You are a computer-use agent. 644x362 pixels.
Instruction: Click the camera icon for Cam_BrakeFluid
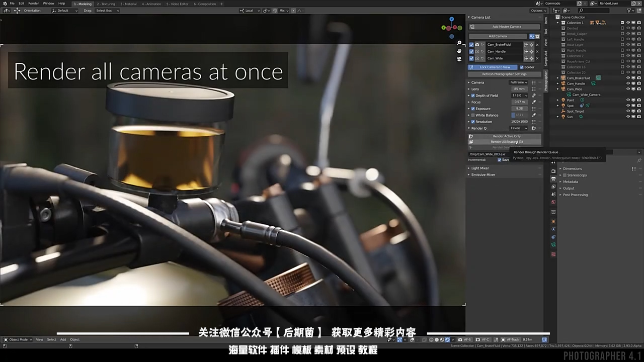477,45
